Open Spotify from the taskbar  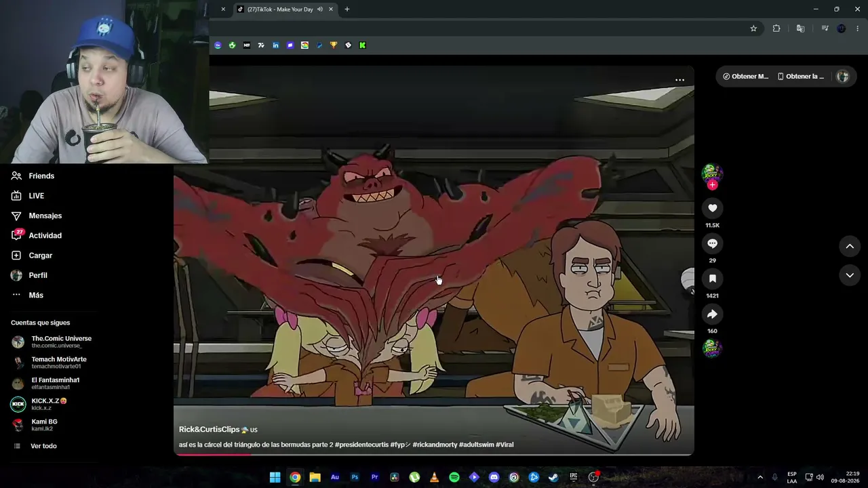[x=454, y=477]
